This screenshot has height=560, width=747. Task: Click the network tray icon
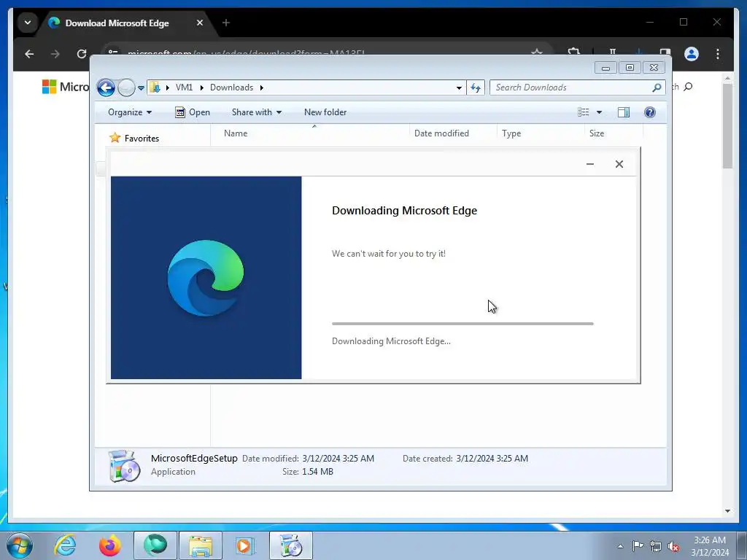[x=656, y=546]
